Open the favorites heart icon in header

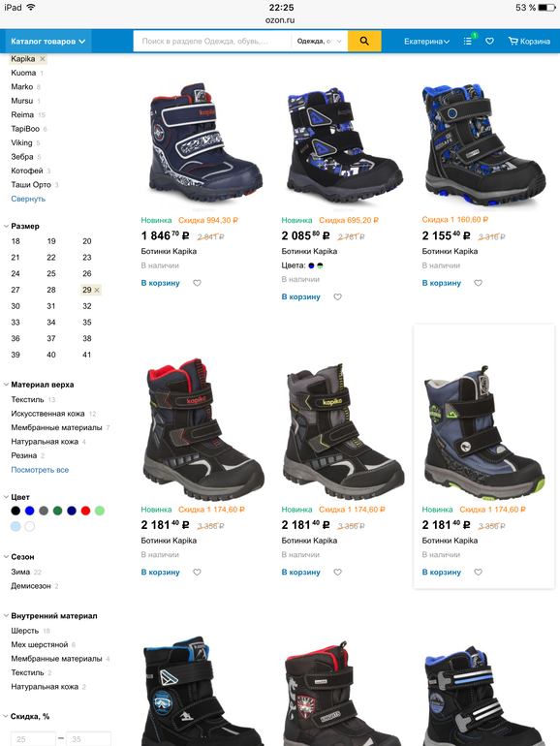[489, 42]
